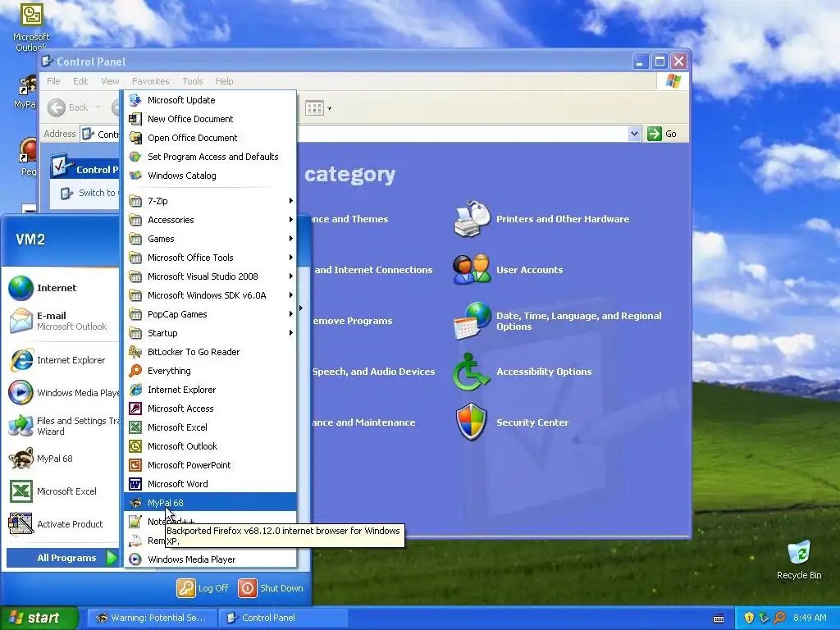Click the Microsoft Access icon

(x=135, y=409)
